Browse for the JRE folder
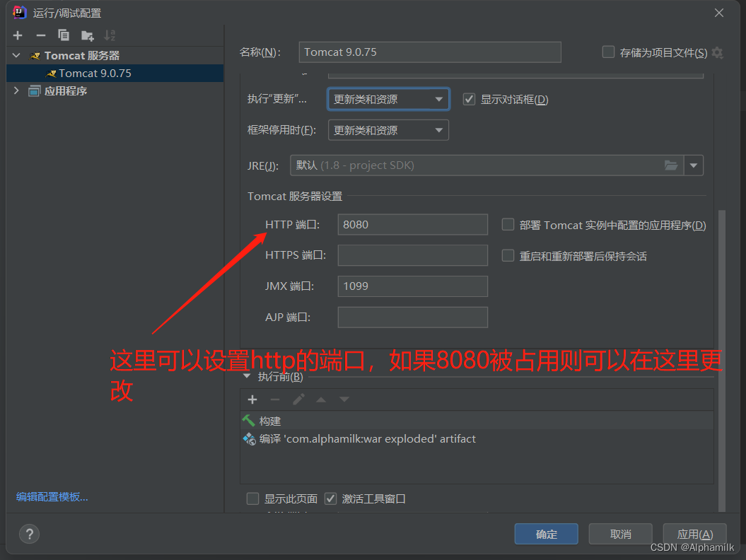Viewport: 746px width, 560px height. [671, 165]
